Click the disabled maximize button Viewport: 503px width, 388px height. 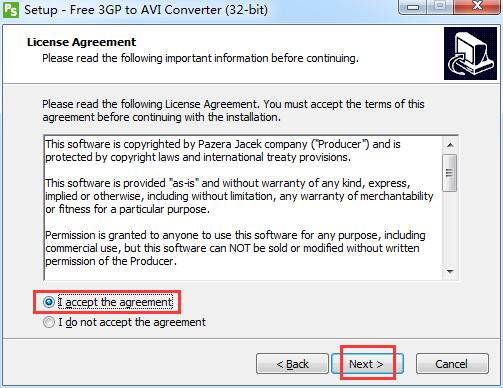(x=440, y=6)
